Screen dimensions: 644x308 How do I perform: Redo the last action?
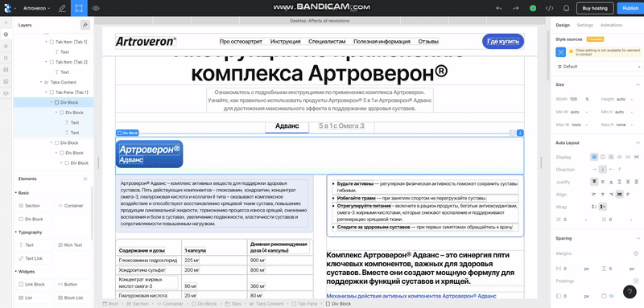tap(516, 8)
